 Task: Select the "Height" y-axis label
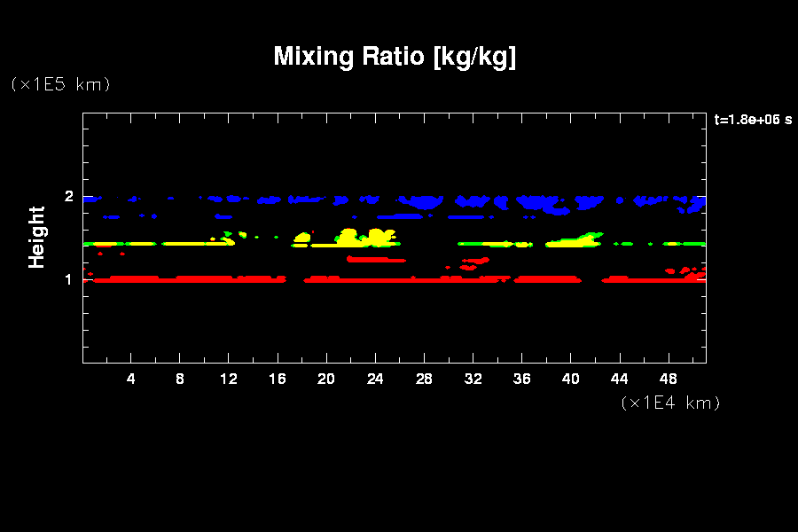(x=37, y=237)
